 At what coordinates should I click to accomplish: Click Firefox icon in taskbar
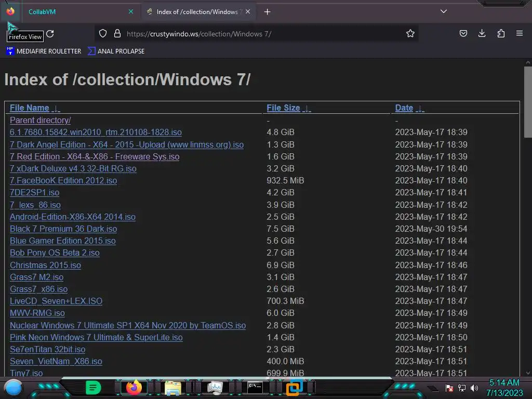pyautogui.click(x=134, y=388)
